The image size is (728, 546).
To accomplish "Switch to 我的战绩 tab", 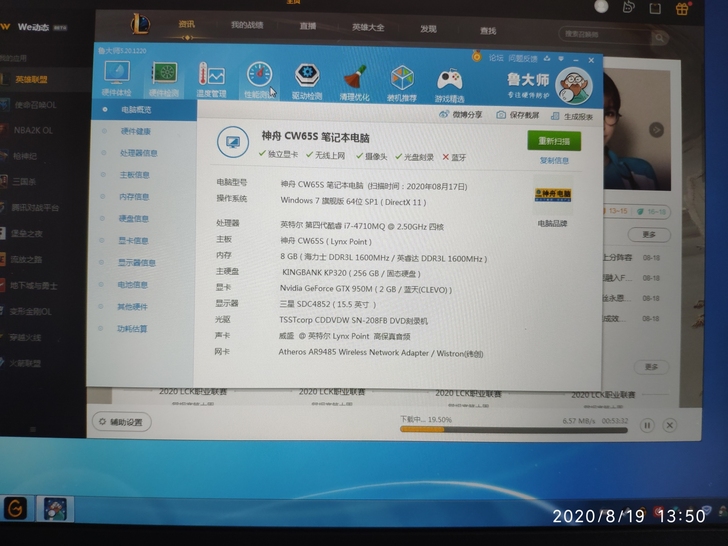I will [247, 25].
